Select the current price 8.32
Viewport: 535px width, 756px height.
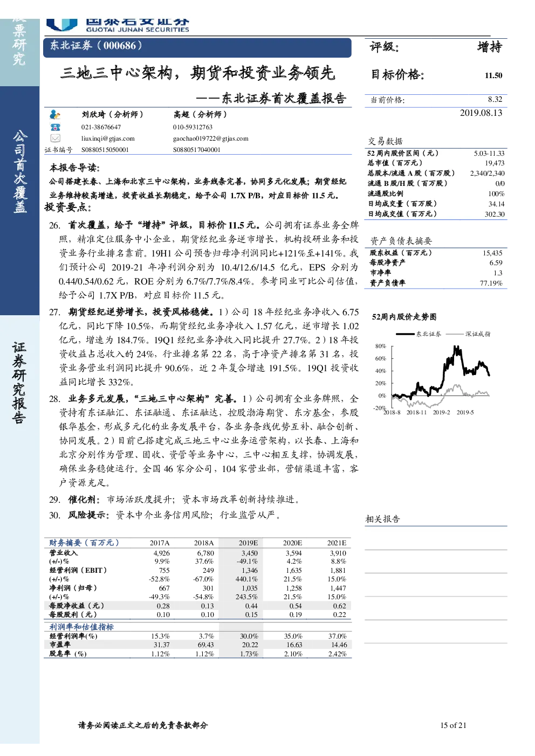(495, 99)
